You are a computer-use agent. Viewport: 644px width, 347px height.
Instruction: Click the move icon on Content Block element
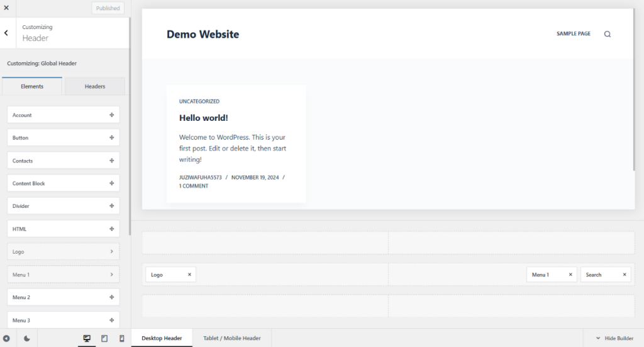pyautogui.click(x=112, y=183)
